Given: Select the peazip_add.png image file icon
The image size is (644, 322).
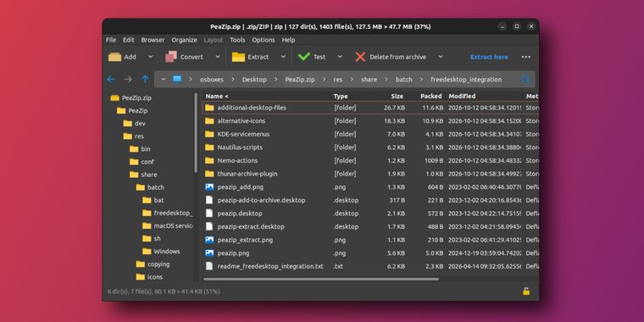Looking at the screenshot, I should [x=209, y=187].
